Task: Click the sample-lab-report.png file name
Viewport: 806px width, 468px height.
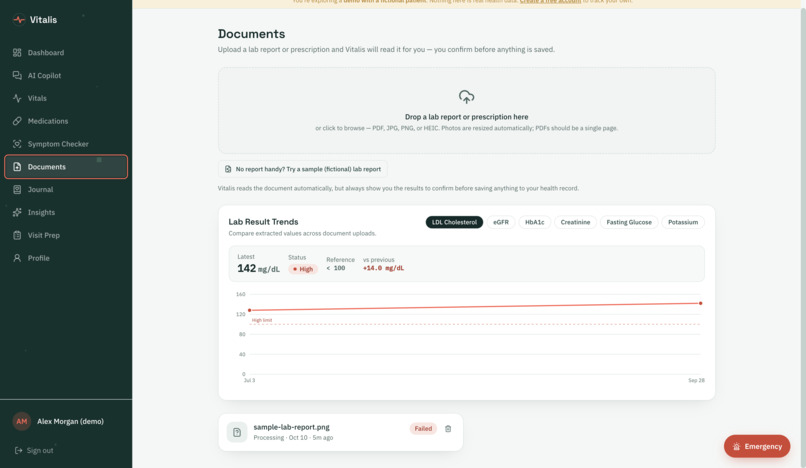Action: click(291, 427)
